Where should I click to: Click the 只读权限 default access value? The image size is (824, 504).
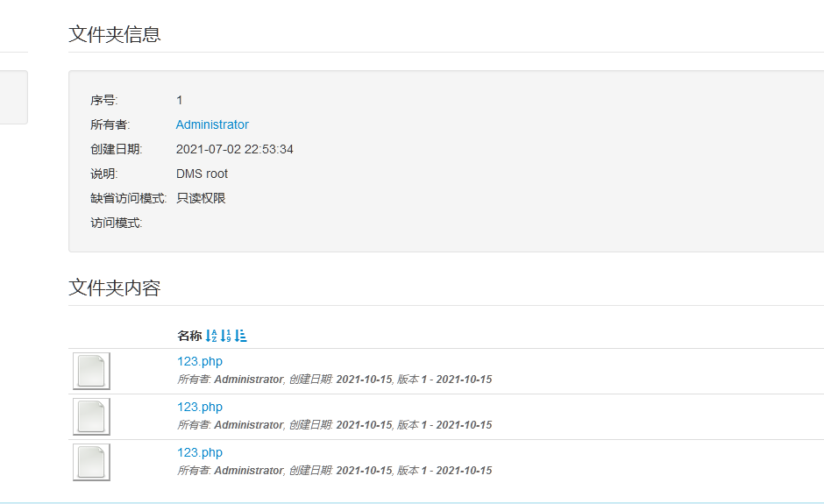click(201, 198)
